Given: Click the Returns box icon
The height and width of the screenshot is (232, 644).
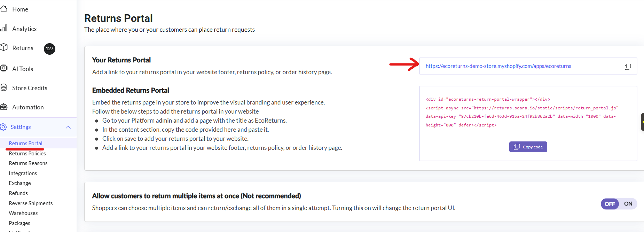Looking at the screenshot, I should [4, 47].
